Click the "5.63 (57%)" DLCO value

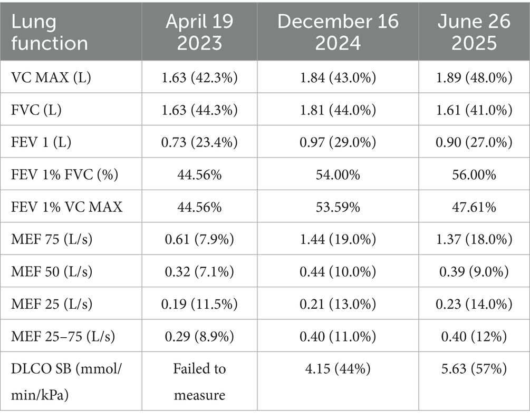pyautogui.click(x=474, y=368)
